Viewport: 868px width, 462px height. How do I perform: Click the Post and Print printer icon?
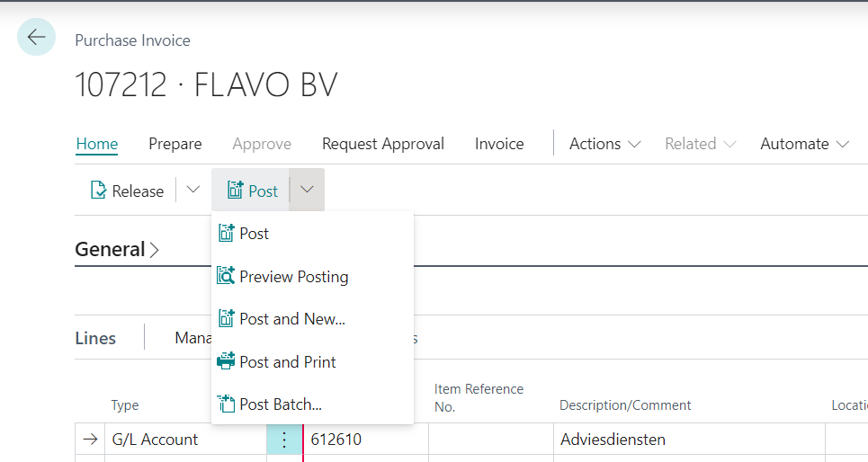click(226, 361)
